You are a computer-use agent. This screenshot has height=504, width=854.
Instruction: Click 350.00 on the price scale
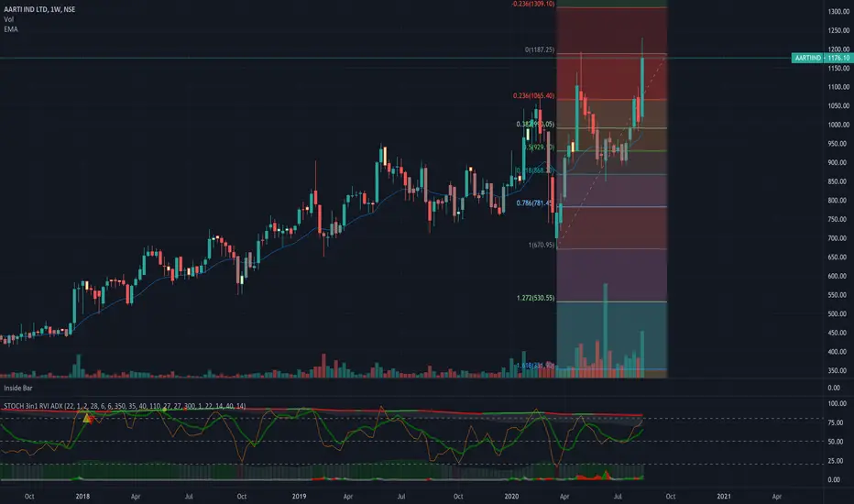coord(838,370)
